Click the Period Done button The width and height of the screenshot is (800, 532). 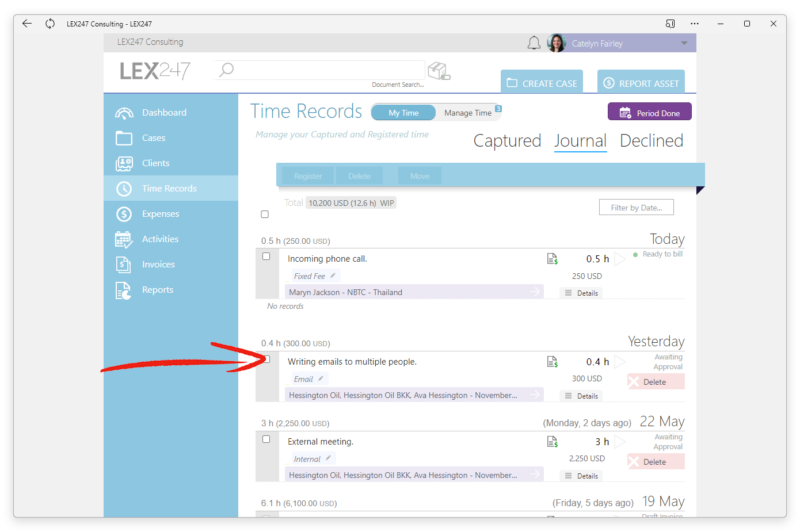650,112
